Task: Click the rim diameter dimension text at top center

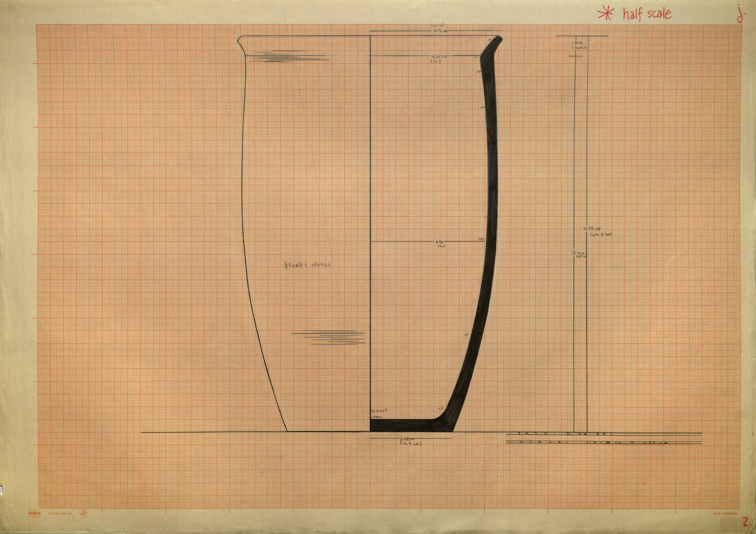Action: (438, 28)
